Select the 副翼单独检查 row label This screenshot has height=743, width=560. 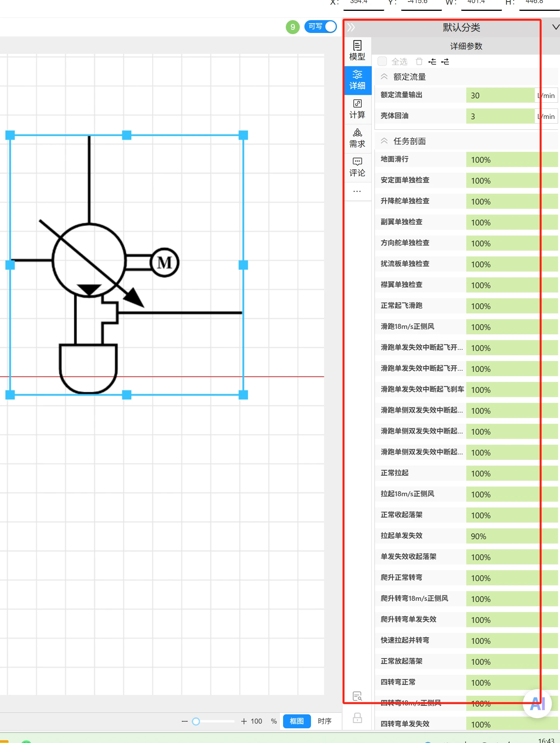pyautogui.click(x=402, y=222)
